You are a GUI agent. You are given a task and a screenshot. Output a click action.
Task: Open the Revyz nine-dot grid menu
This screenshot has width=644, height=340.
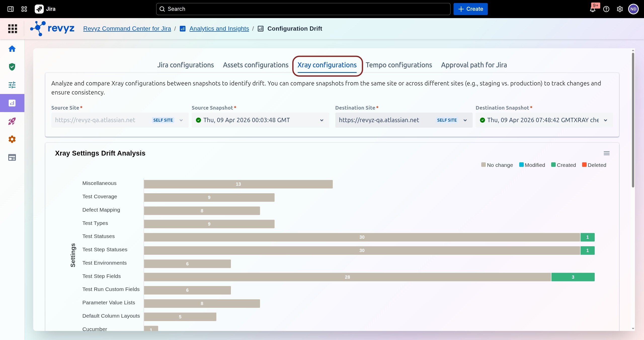tap(13, 29)
